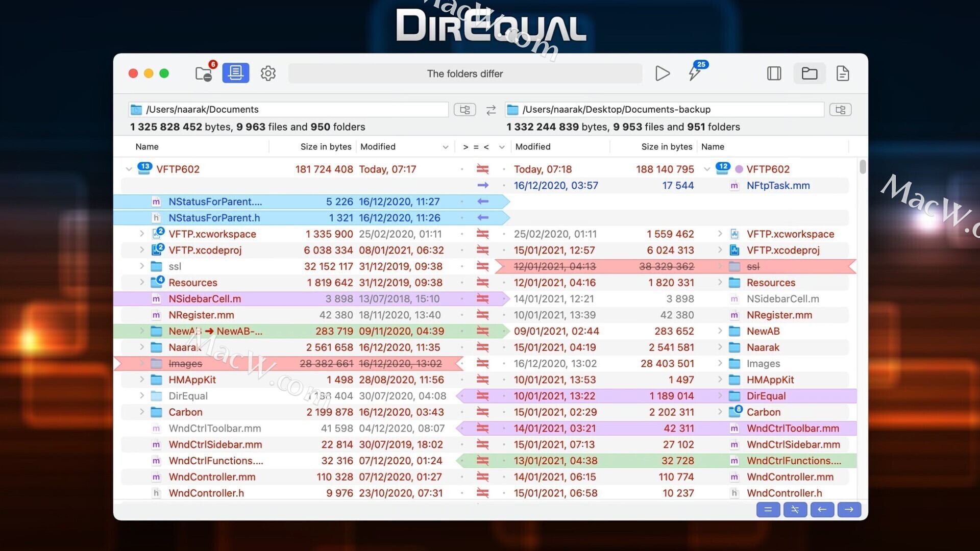Click the not-equal icon in VFTP602 row
This screenshot has height=551, width=980.
click(483, 169)
